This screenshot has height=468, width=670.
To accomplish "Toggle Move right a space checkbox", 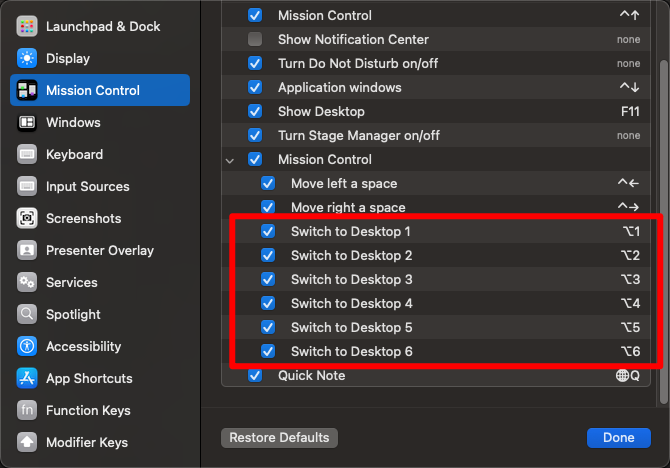I will tap(268, 207).
